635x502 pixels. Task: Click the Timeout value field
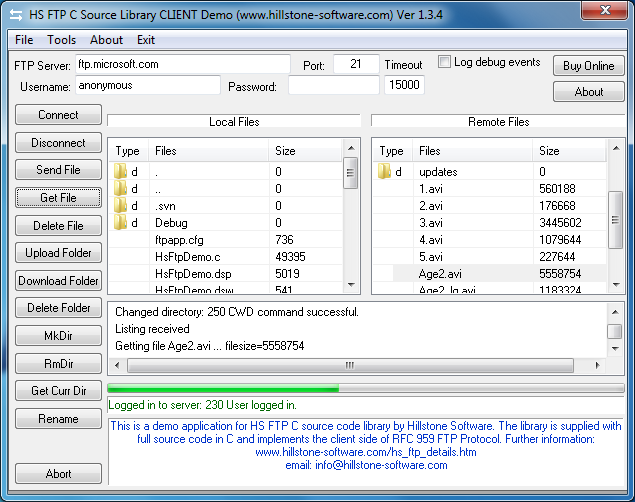click(x=404, y=85)
